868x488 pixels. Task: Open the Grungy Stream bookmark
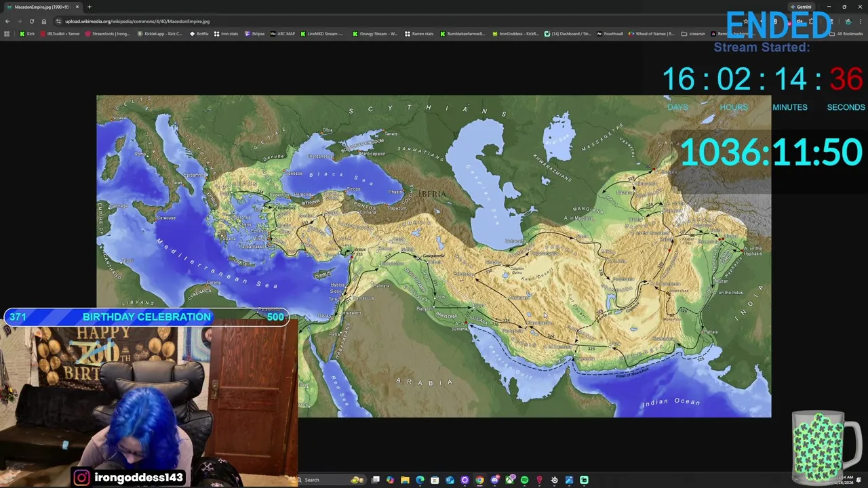(x=375, y=34)
